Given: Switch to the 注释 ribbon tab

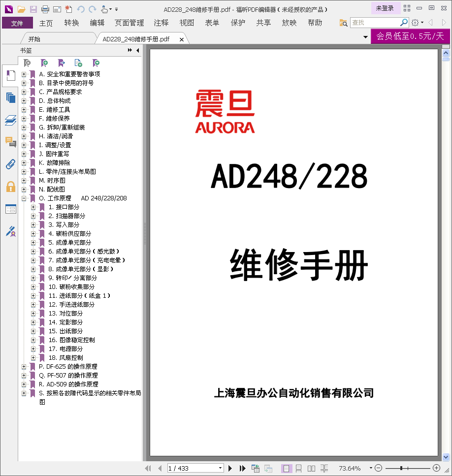Looking at the screenshot, I should click(161, 23).
